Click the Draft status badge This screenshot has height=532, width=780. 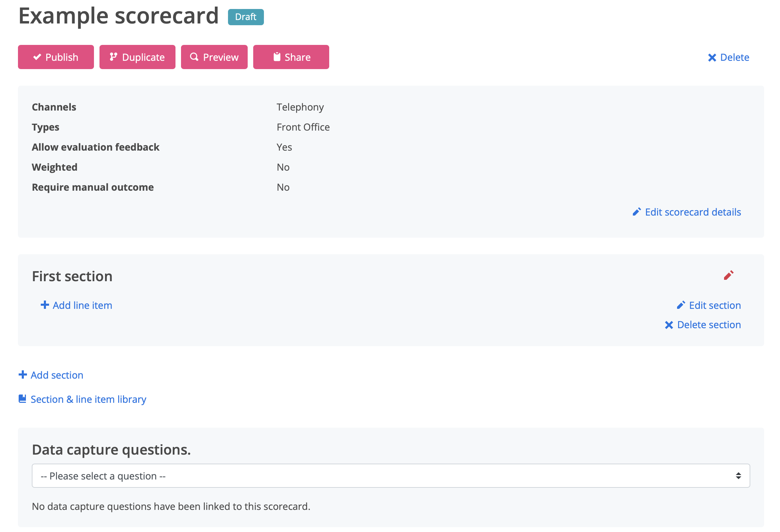tap(246, 17)
